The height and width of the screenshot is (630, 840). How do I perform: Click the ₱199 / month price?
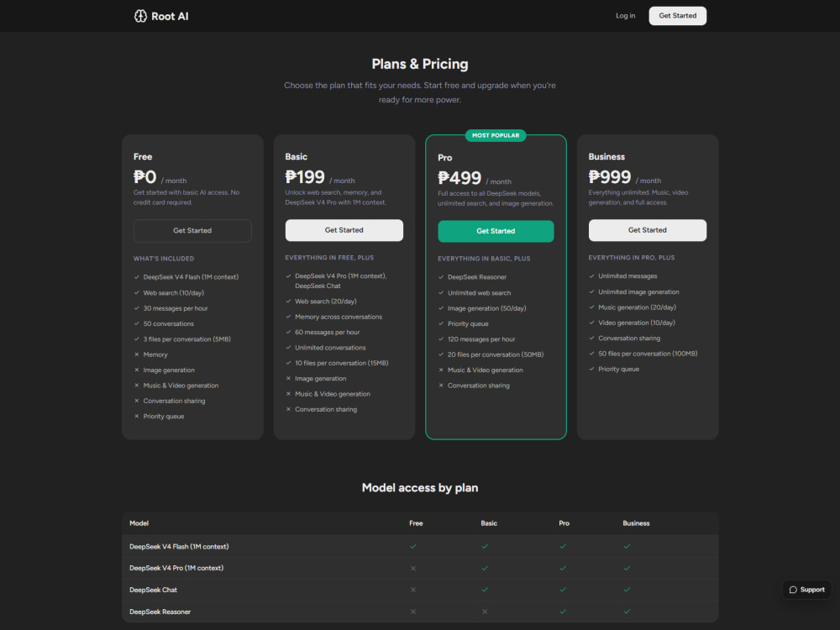click(320, 177)
